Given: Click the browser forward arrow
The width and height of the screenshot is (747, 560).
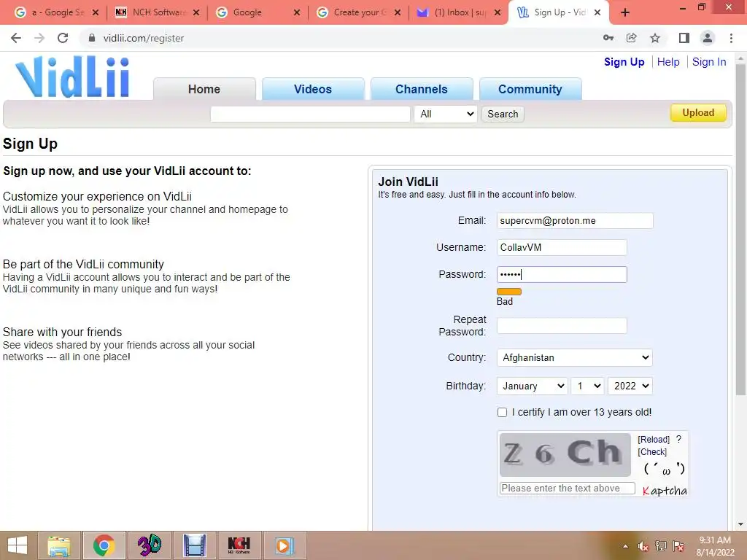Looking at the screenshot, I should tap(39, 38).
